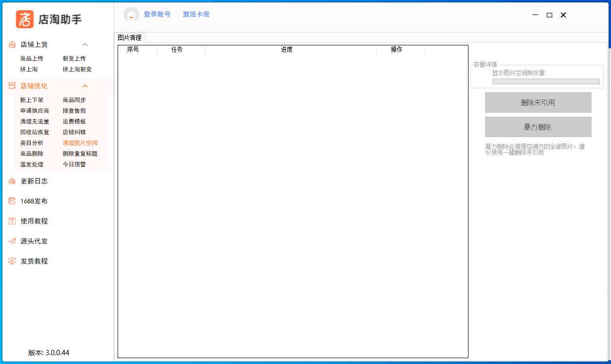This screenshot has height=364, width=611.
Task: Open 更新日志 via its icon
Action: point(13,182)
